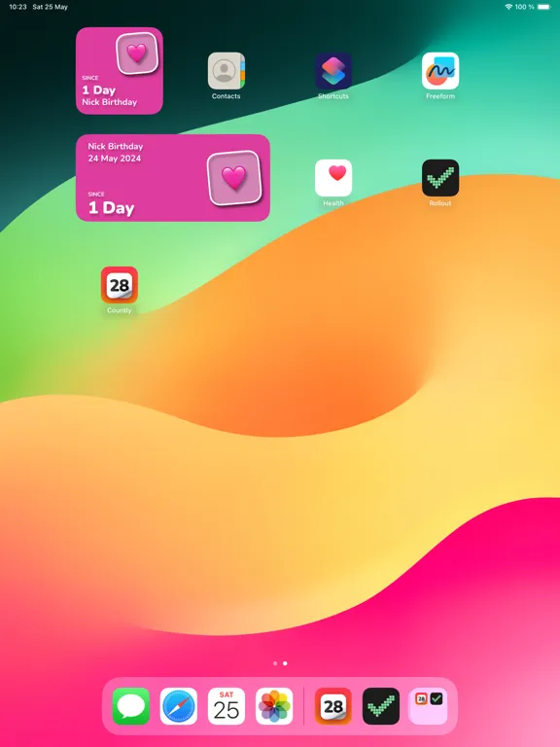Screen dimensions: 560x747
Task: Tap the small Nick Birthday widget
Action: [120, 70]
